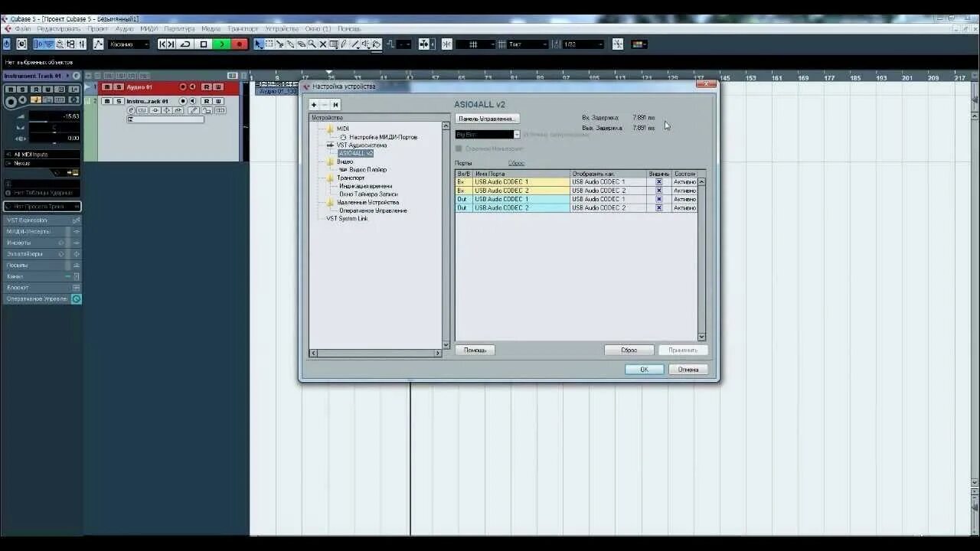Confirm device setup with OK
The image size is (980, 551).
(644, 369)
